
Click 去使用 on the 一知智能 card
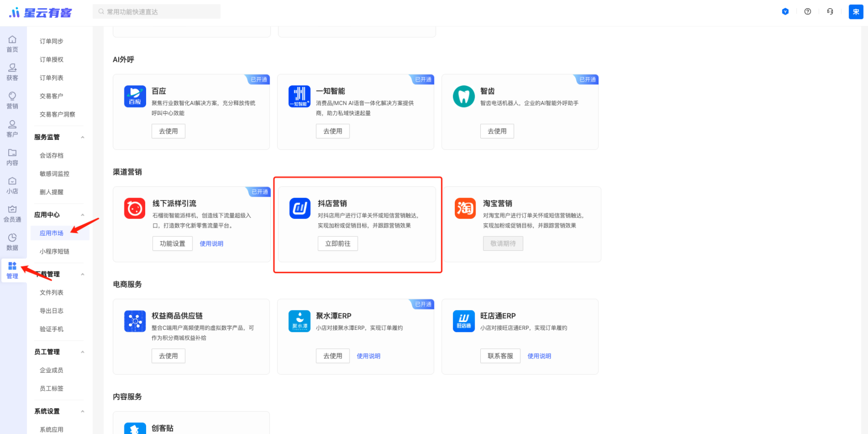click(333, 131)
